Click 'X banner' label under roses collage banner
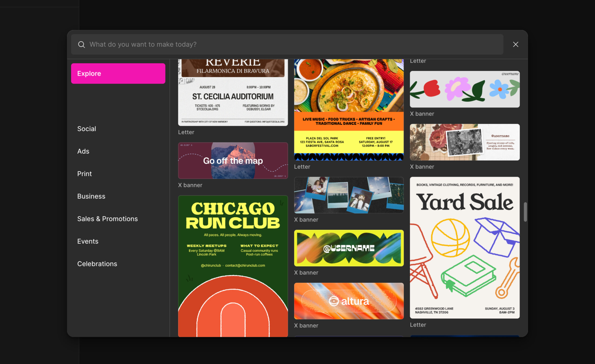The width and height of the screenshot is (595, 364). 422,167
